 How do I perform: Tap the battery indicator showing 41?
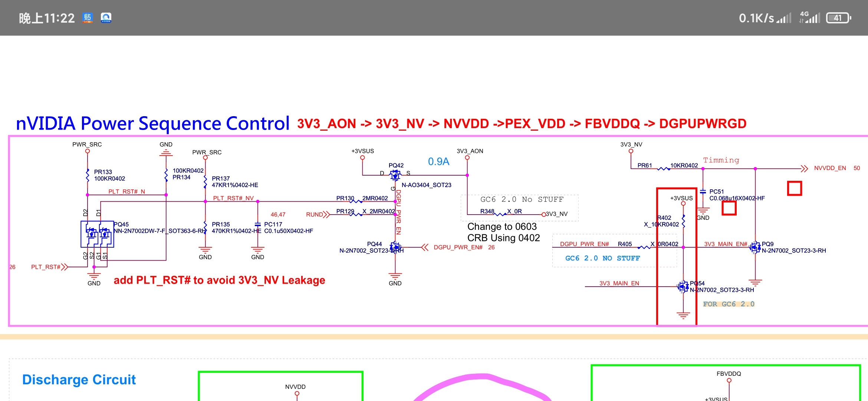(838, 18)
